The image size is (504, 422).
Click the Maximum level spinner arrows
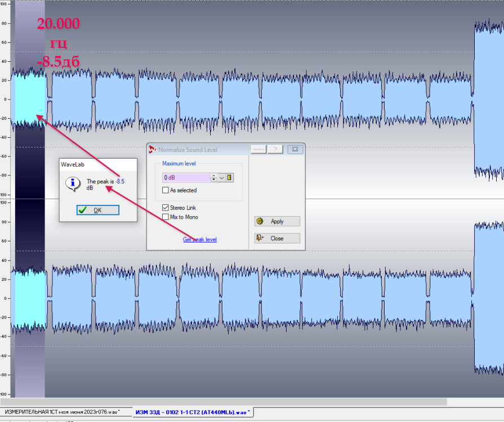point(214,178)
